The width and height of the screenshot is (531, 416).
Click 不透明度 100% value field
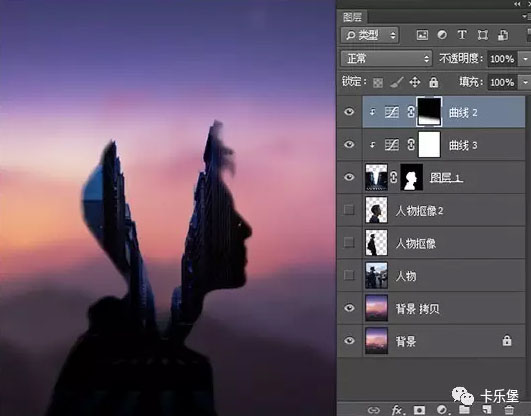pos(503,59)
